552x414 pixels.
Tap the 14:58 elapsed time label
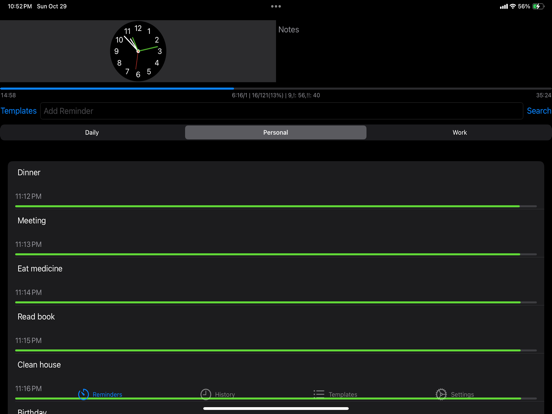pyautogui.click(x=8, y=95)
